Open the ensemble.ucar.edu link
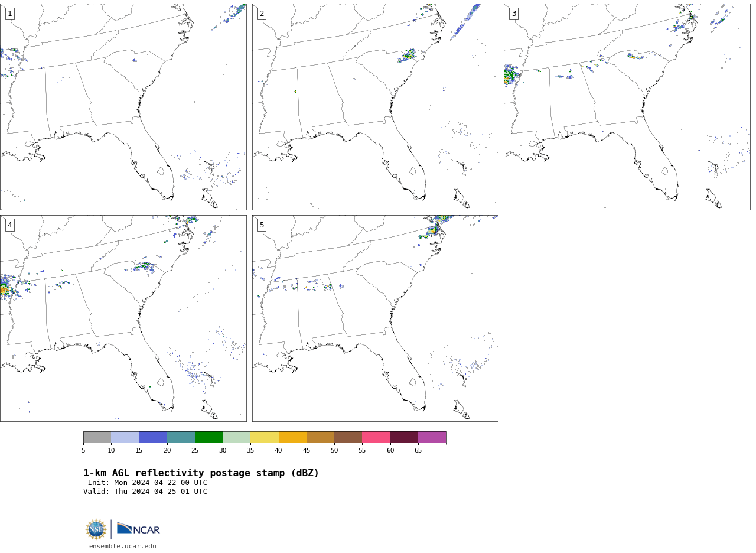This screenshot has height=553, width=756. coord(123,547)
